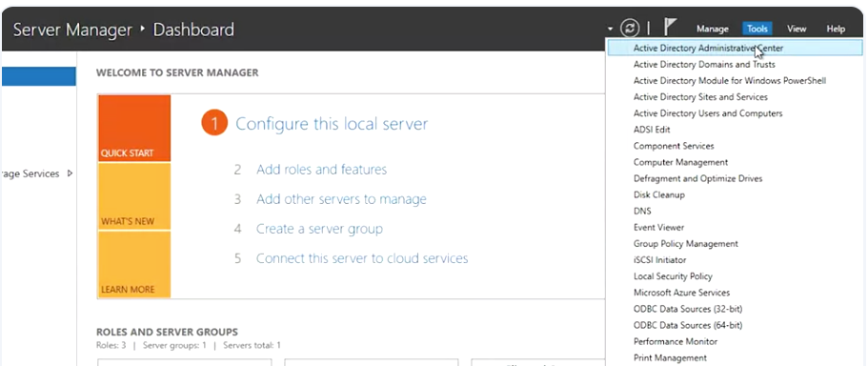Click Dashboard in the breadcrumb title
Viewport: 868px width, 366px height.
coord(193,30)
